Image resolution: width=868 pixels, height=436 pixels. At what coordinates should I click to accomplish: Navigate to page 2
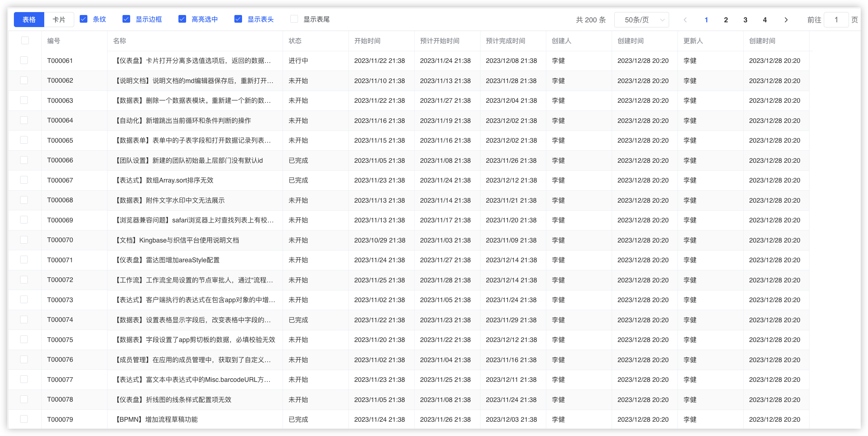725,20
